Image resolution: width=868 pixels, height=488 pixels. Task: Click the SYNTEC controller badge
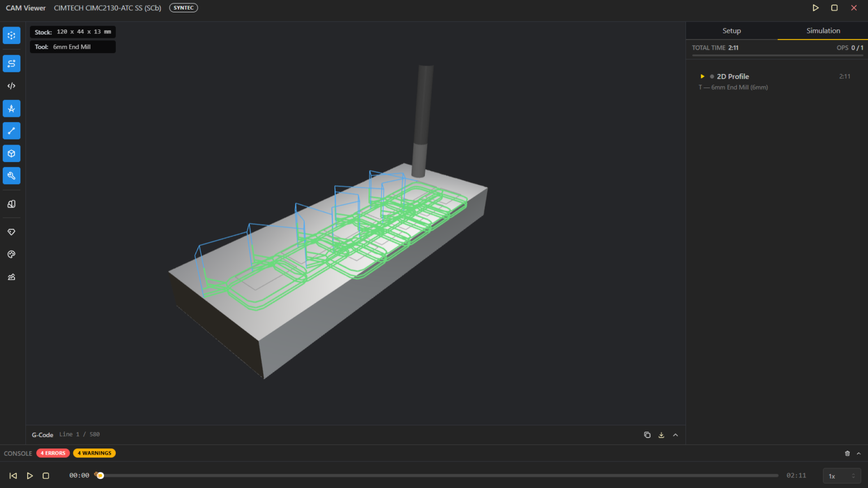pyautogui.click(x=184, y=8)
